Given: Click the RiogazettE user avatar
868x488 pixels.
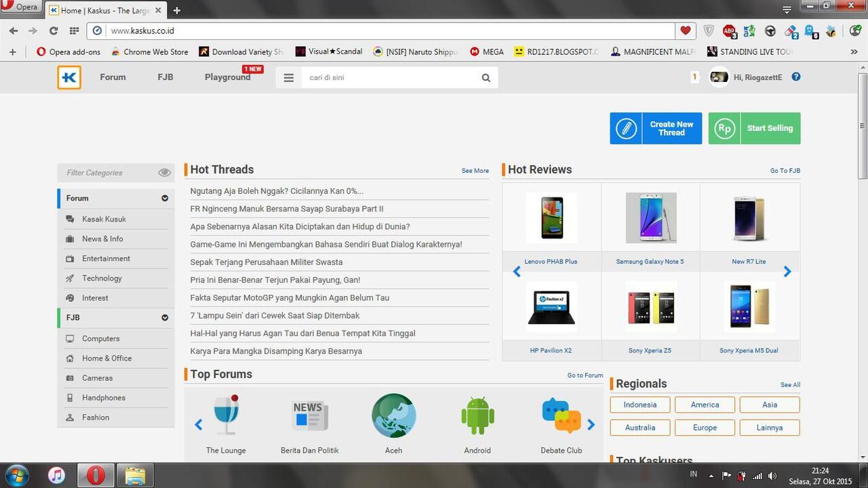Looking at the screenshot, I should point(719,77).
